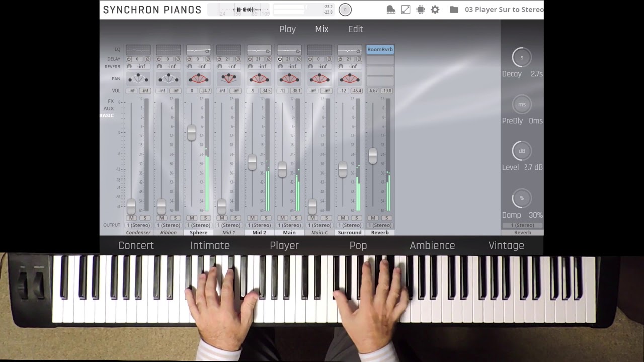The image size is (644, 362).
Task: Select the BASIC mixer view
Action: (x=107, y=115)
